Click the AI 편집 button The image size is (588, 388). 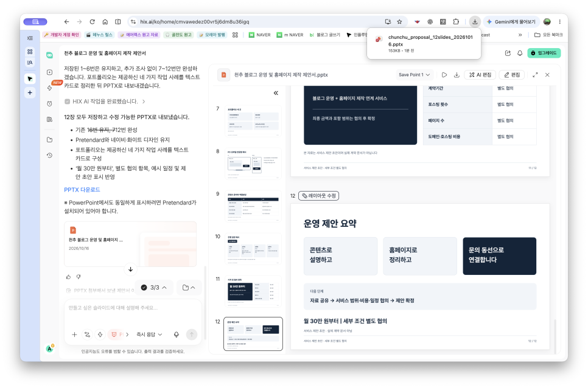coord(480,75)
